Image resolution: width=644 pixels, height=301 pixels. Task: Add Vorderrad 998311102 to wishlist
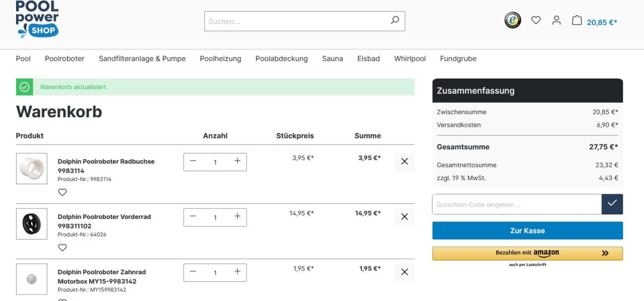coord(62,248)
